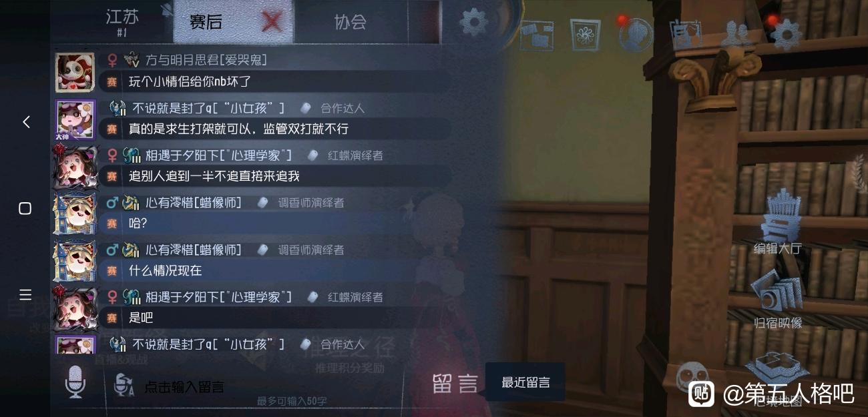Image resolution: width=868 pixels, height=417 pixels.
Task: Click the 最近留言 recent messages button
Action: point(525,382)
